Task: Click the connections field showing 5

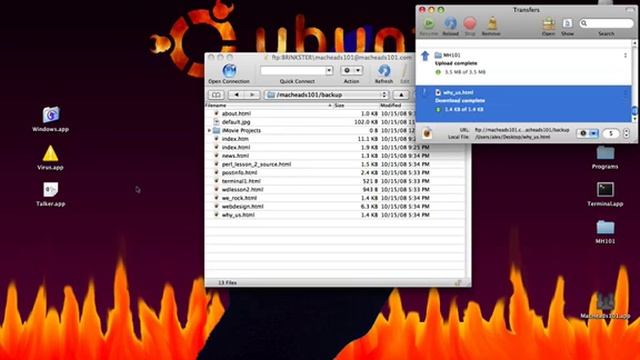Action: pyautogui.click(x=611, y=133)
